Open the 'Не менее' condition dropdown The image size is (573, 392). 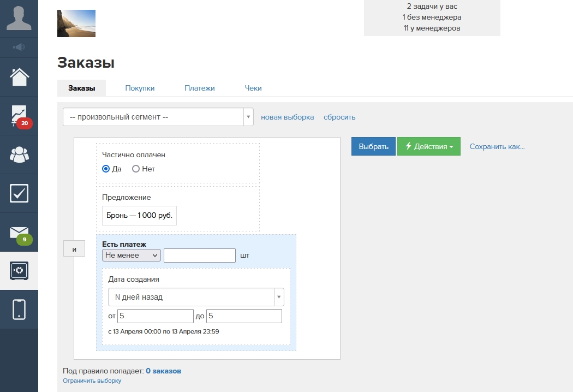coord(131,256)
